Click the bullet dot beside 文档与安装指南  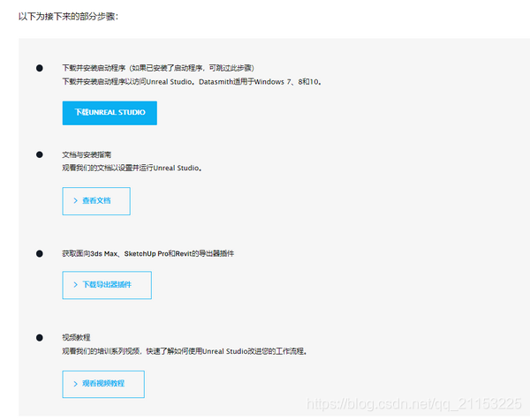(x=39, y=154)
